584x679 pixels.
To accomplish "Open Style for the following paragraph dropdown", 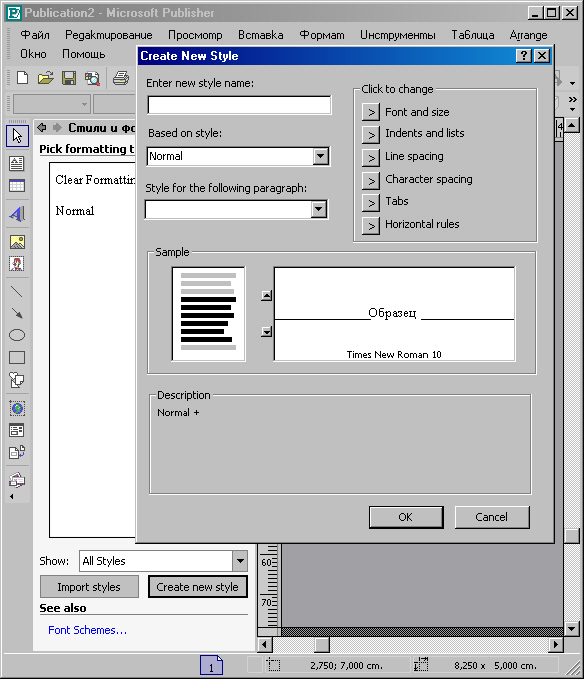I will (319, 210).
